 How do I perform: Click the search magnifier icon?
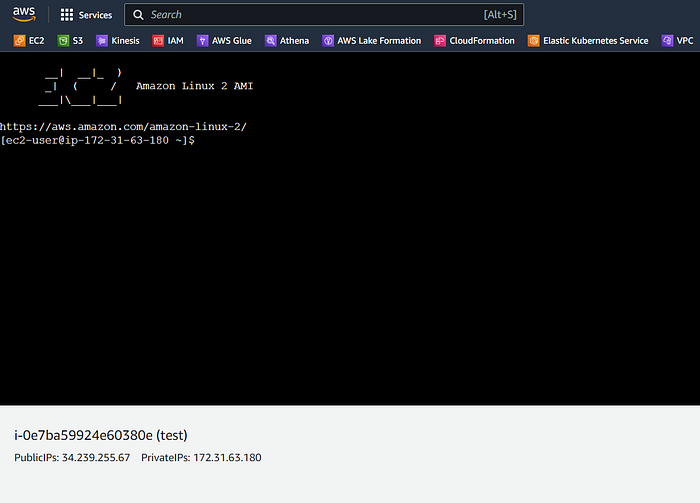click(138, 15)
